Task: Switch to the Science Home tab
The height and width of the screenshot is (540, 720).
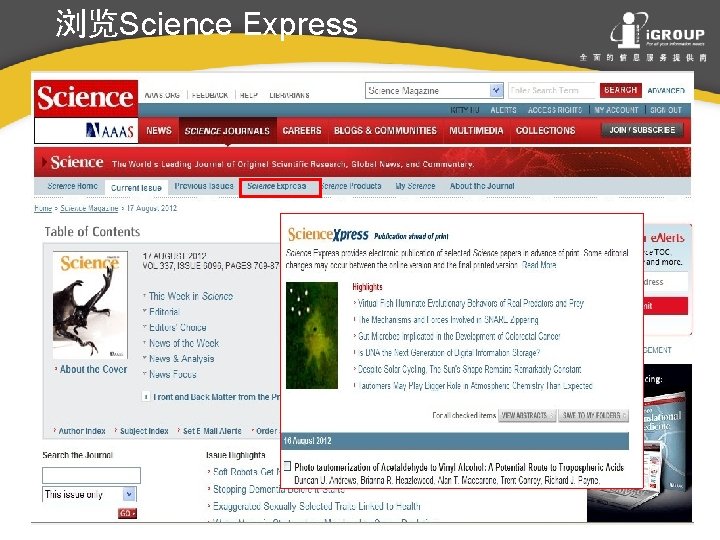Action: (73, 186)
